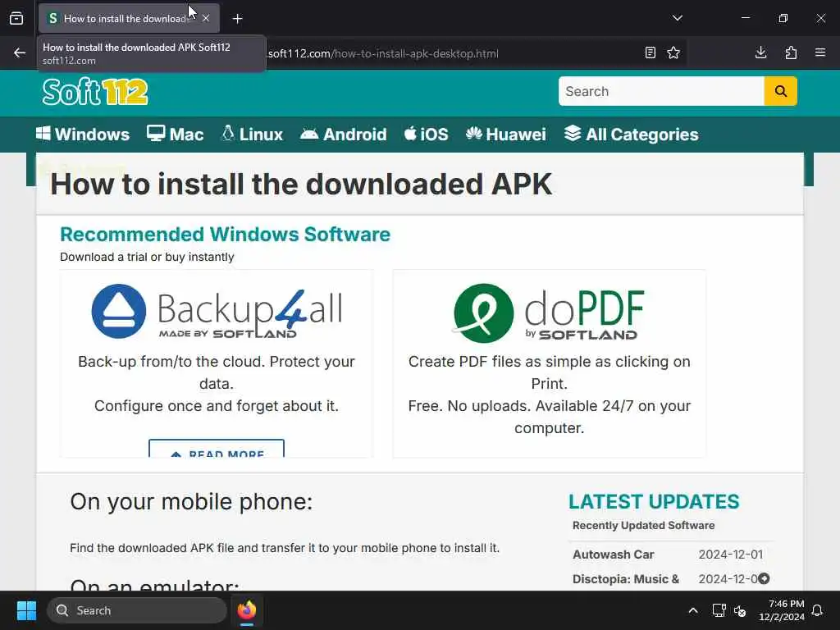Open the Huawei category
Viewport: 840px width, 630px height.
[505, 134]
